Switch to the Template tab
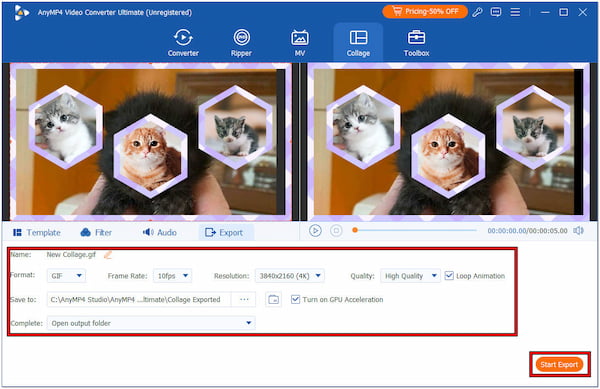The width and height of the screenshot is (600, 389). pyautogui.click(x=37, y=233)
